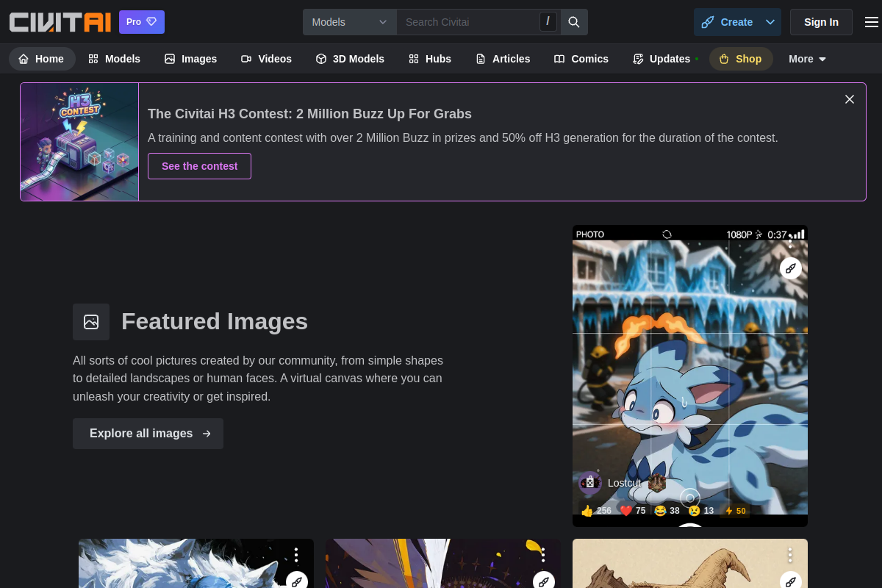
Task: Click the heart reaction showing 75
Action: click(633, 511)
